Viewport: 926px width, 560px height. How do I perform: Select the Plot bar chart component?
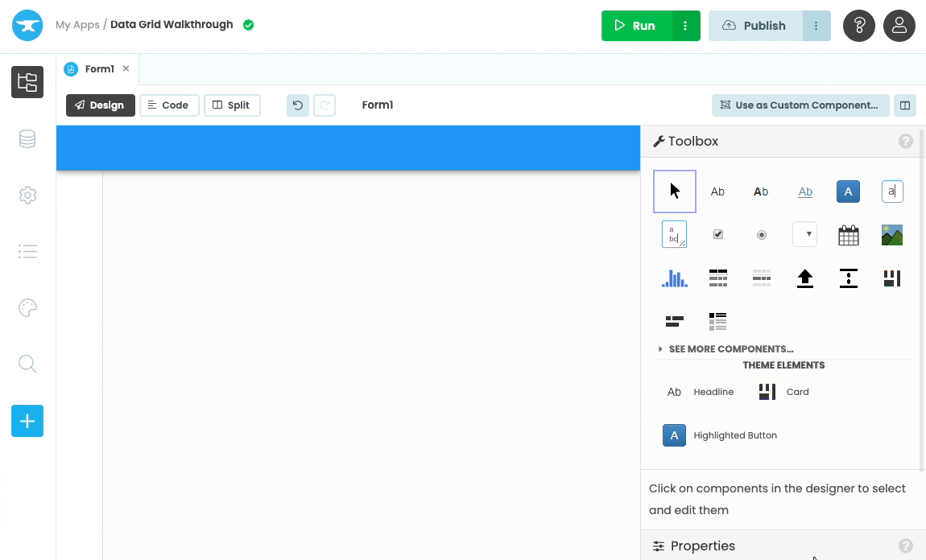(675, 278)
